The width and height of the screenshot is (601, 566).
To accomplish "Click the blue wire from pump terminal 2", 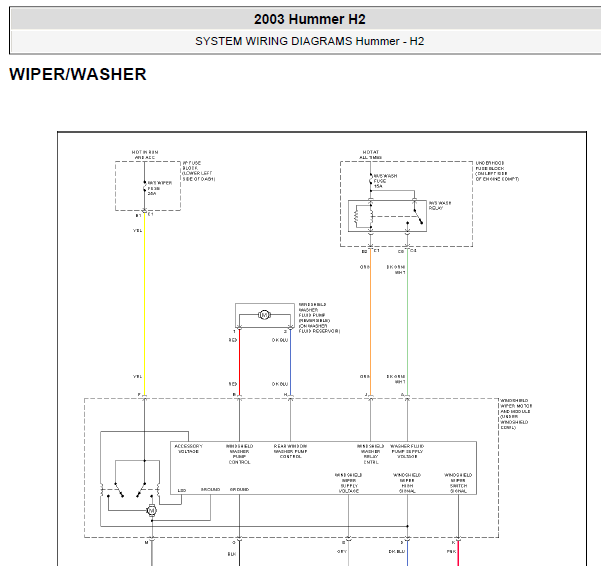I will point(291,363).
